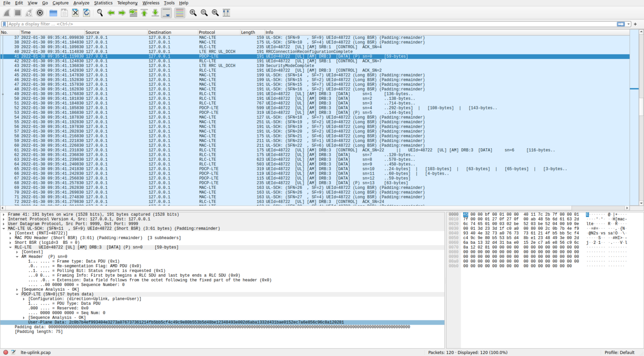This screenshot has width=644, height=356.
Task: Click the resize columns icon
Action: click(226, 13)
